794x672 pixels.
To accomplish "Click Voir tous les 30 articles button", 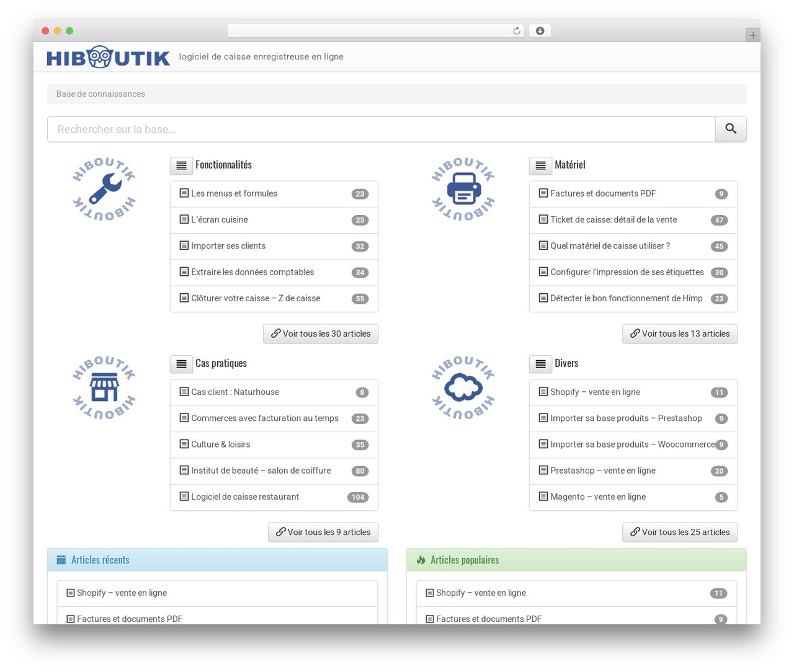I will click(x=321, y=334).
